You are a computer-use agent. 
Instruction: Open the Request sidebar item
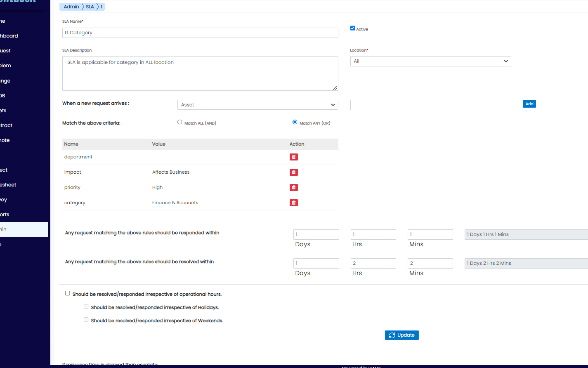point(24,51)
